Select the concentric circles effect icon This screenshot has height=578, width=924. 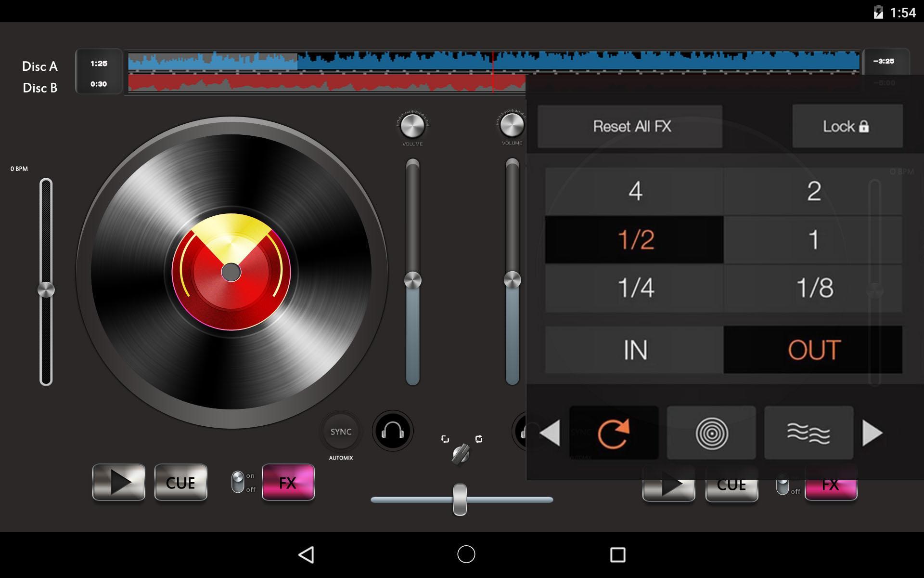click(711, 433)
